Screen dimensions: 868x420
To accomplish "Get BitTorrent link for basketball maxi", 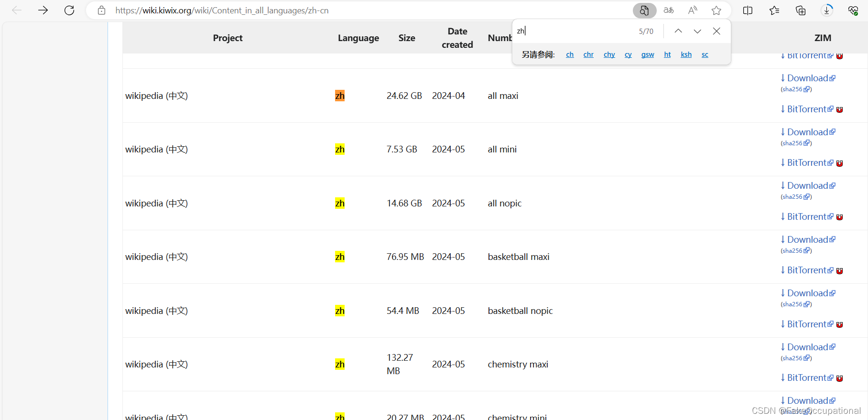I will point(807,270).
